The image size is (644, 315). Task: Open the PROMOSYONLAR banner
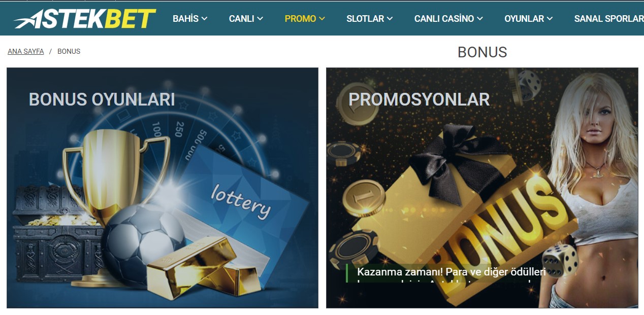(x=482, y=188)
